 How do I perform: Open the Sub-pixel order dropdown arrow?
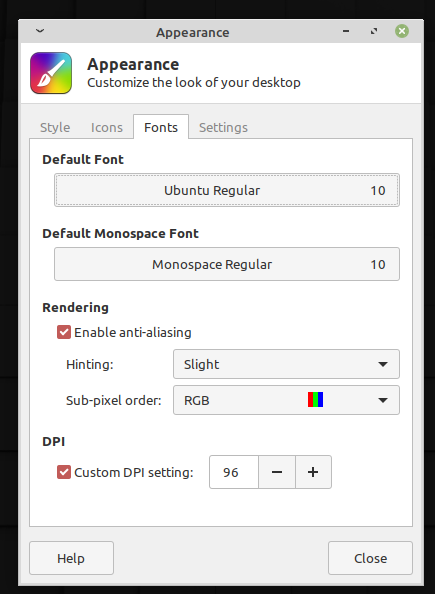[x=383, y=400]
